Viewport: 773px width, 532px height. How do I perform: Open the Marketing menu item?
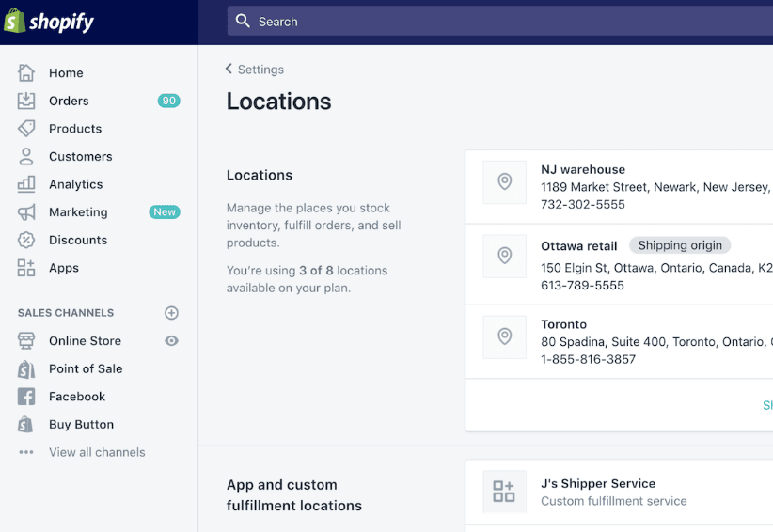click(x=78, y=212)
